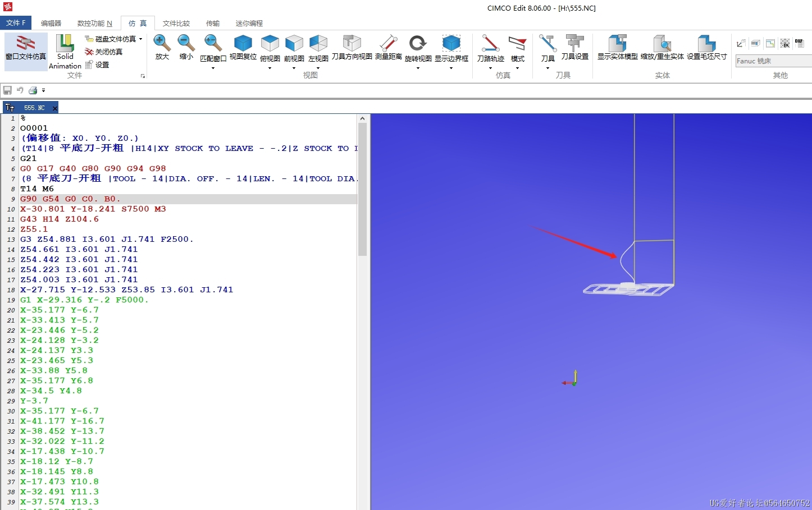Expand the 模式 dropdown arrow

[517, 68]
